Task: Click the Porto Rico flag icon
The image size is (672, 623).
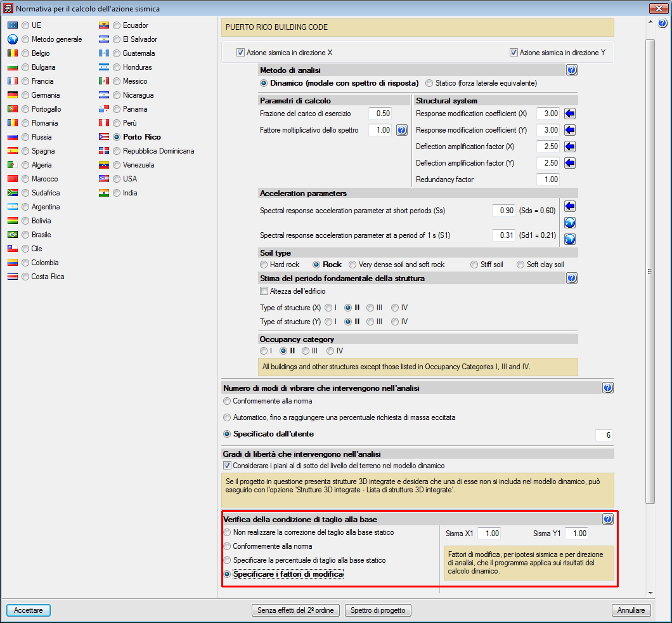Action: (x=104, y=137)
